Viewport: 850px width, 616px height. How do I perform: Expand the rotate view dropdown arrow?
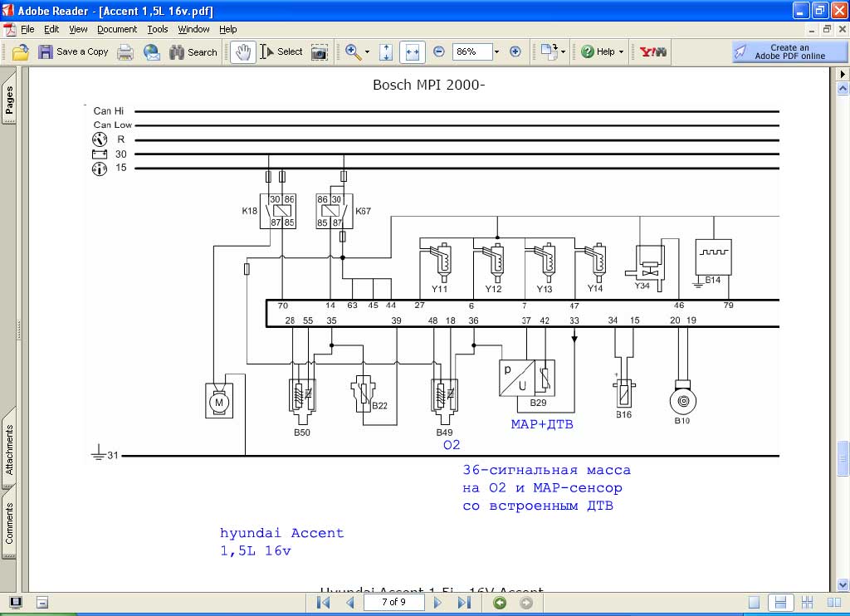pyautogui.click(x=564, y=52)
